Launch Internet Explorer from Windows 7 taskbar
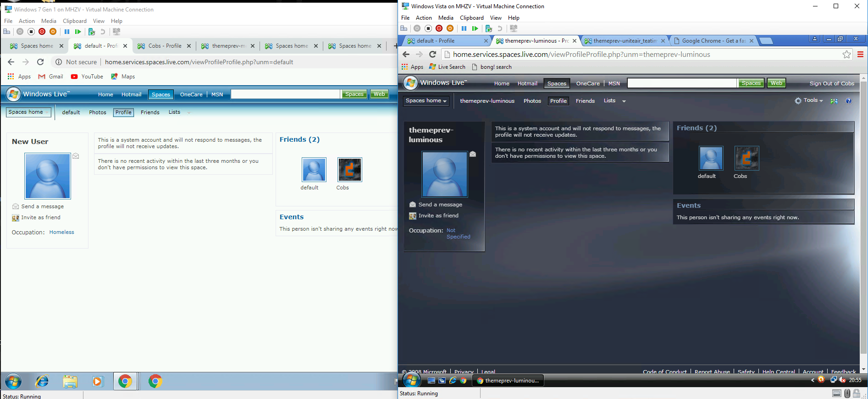868x399 pixels. pyautogui.click(x=42, y=381)
